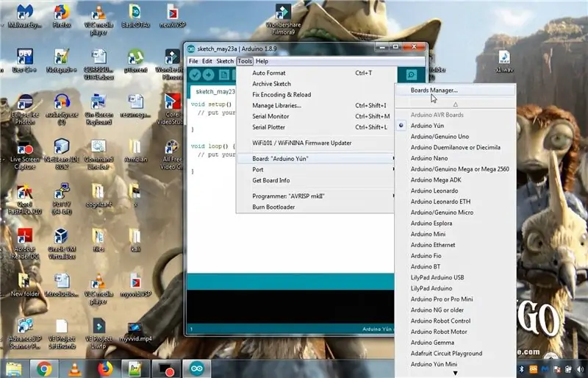588x378 pixels.
Task: Select Arduino Leonardo ETH board
Action: 455,202
